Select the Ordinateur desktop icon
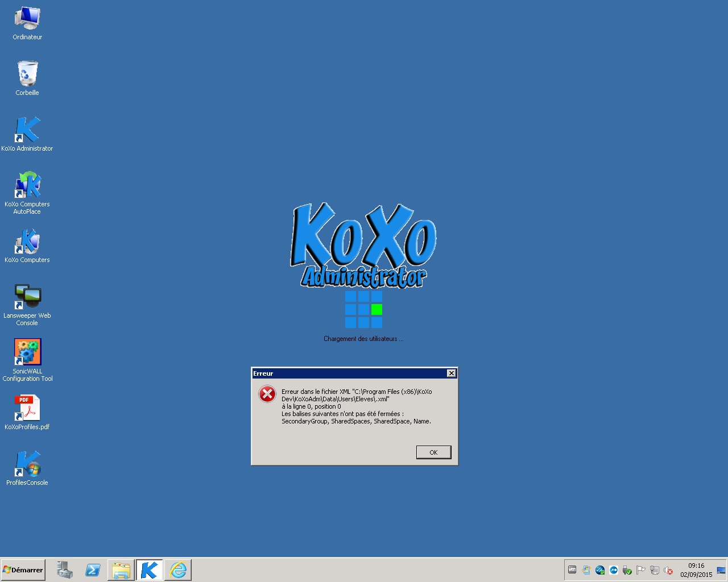 (27, 23)
